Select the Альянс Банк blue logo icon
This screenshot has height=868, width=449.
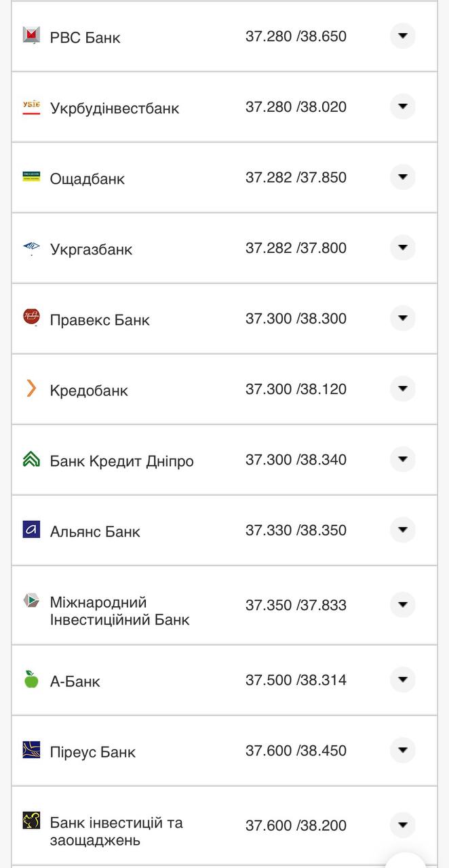click(30, 530)
